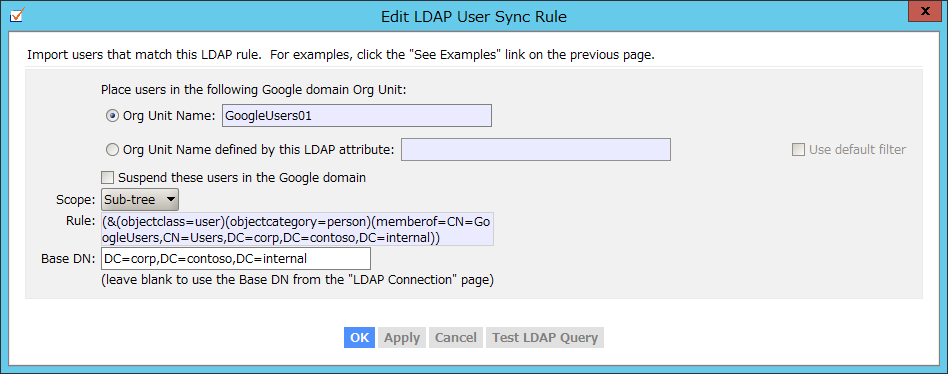948x374 pixels.
Task: Select the Org Unit Name radio button
Action: click(112, 116)
